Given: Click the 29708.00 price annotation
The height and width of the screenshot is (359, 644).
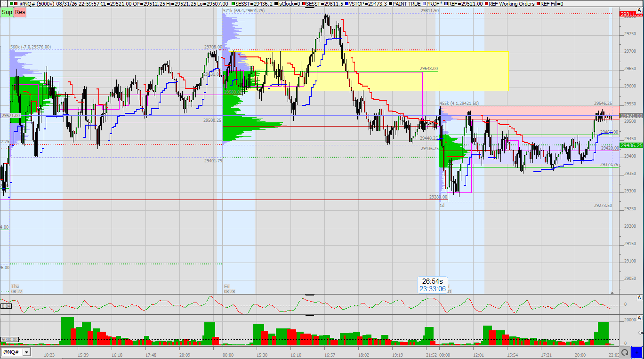Looking at the screenshot, I should coord(213,47).
